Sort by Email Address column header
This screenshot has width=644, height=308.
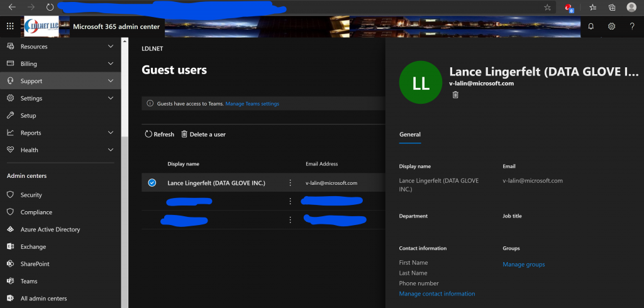[321, 164]
